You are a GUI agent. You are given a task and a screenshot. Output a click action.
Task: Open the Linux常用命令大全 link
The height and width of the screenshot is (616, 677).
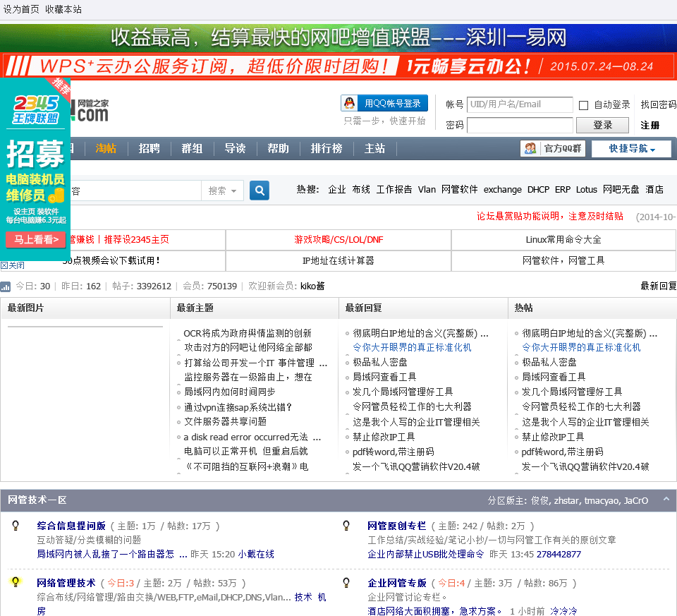563,240
